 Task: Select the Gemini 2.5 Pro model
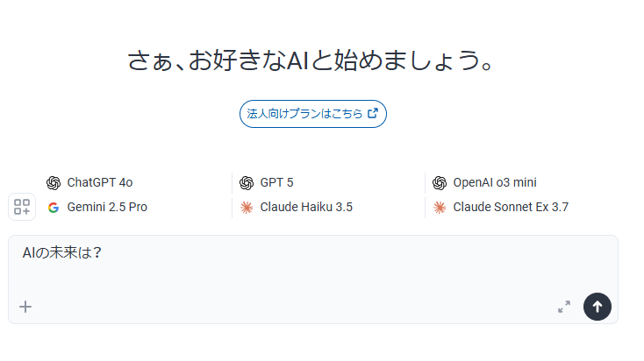(x=107, y=208)
